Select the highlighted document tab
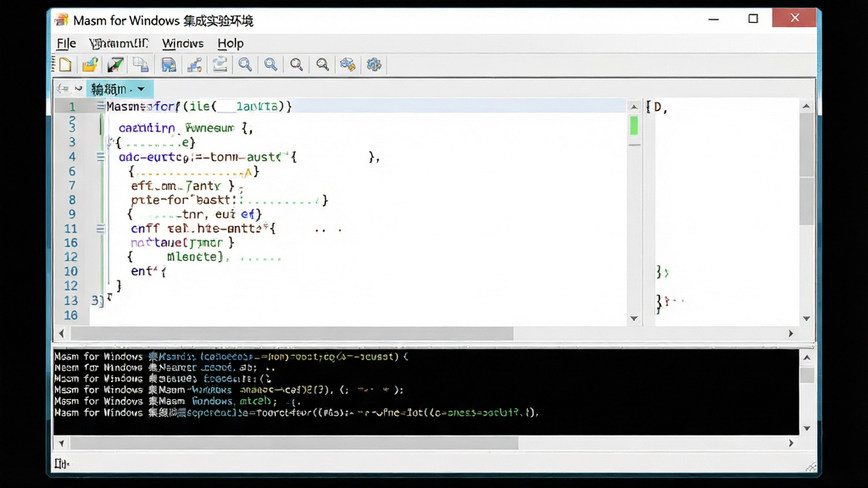The width and height of the screenshot is (868, 488). [119, 88]
